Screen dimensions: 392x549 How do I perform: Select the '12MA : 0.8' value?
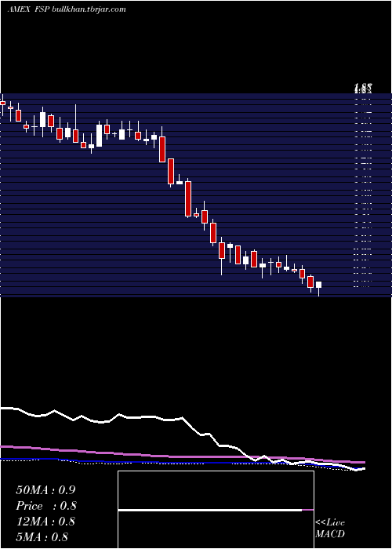45,522
